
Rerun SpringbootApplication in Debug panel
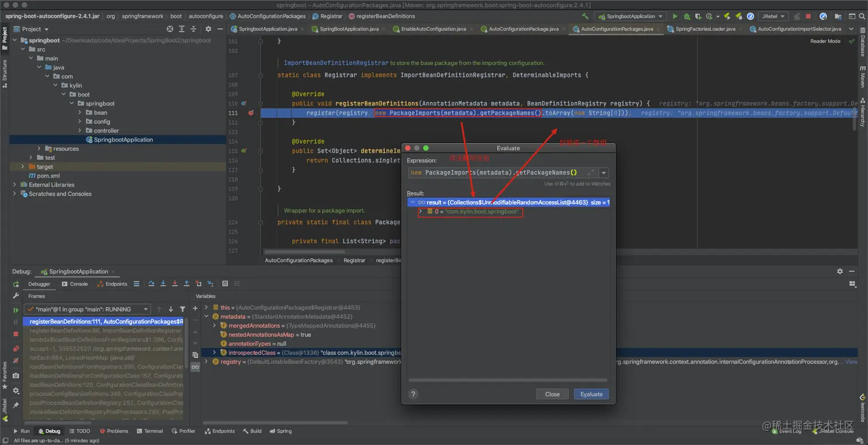(x=16, y=284)
